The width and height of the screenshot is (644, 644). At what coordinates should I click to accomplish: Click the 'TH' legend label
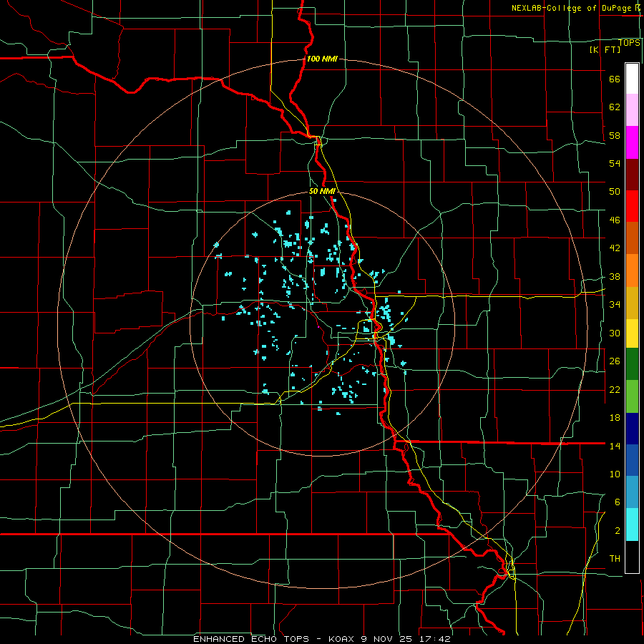[x=615, y=559]
